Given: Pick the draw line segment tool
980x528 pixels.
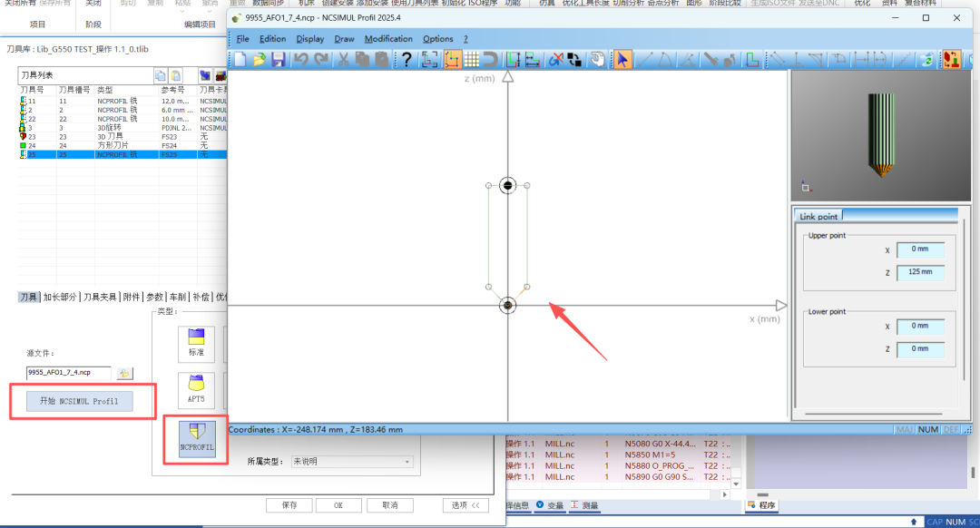Looking at the screenshot, I should [x=646, y=59].
